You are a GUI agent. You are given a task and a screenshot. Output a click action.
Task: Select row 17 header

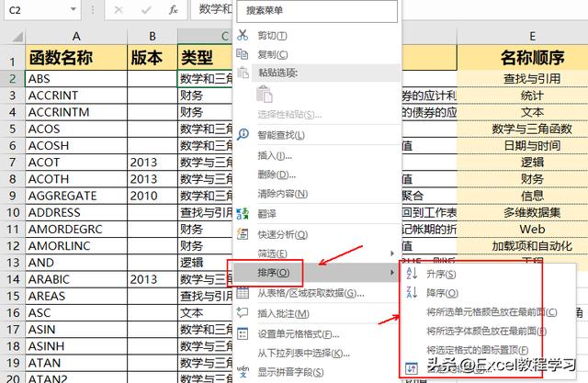12,330
